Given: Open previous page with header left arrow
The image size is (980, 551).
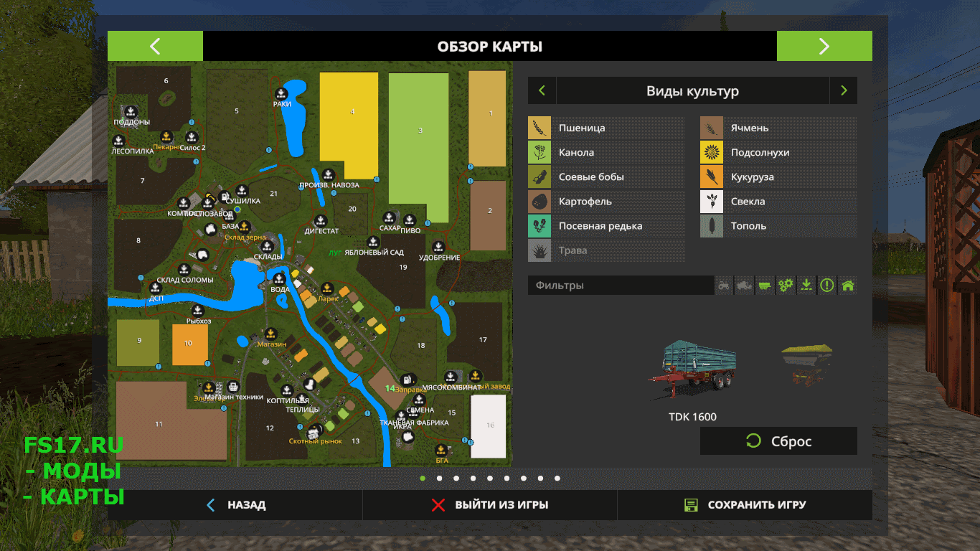Looking at the screenshot, I should pos(155,46).
